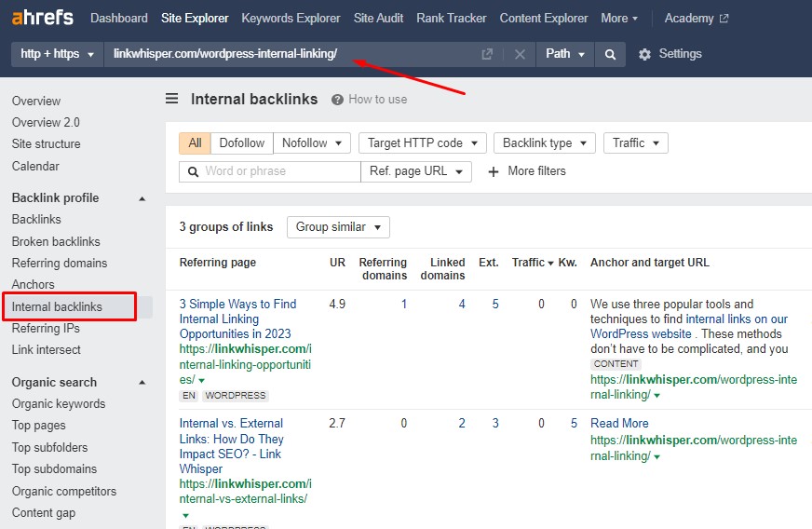The height and width of the screenshot is (529, 812).
Task: Open Organic keywords report
Action: [59, 404]
